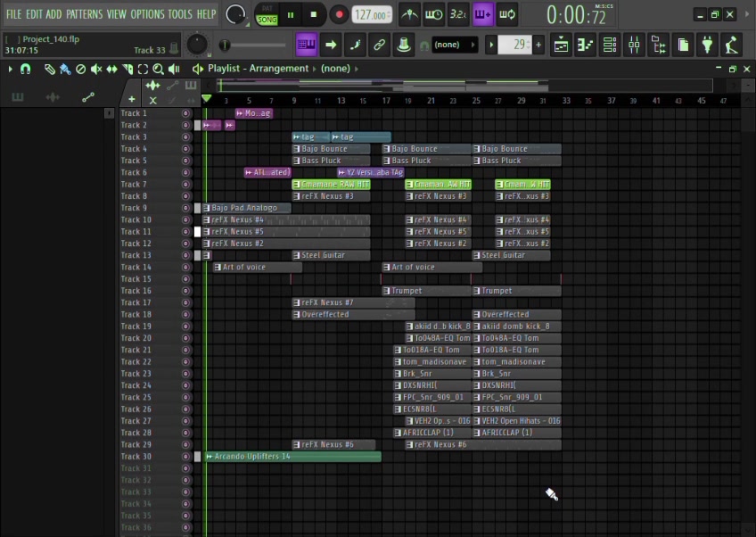Click the Playlist view icon
756x537 pixels.
[x=562, y=44]
